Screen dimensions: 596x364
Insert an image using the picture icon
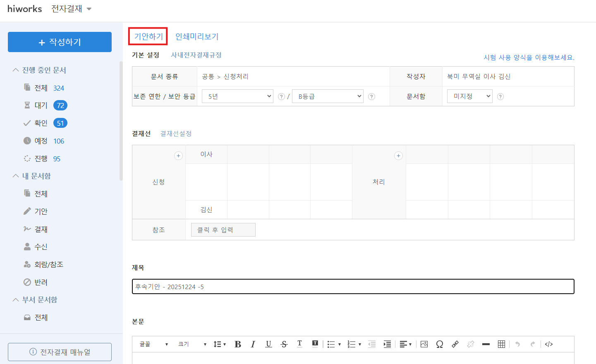(x=424, y=344)
